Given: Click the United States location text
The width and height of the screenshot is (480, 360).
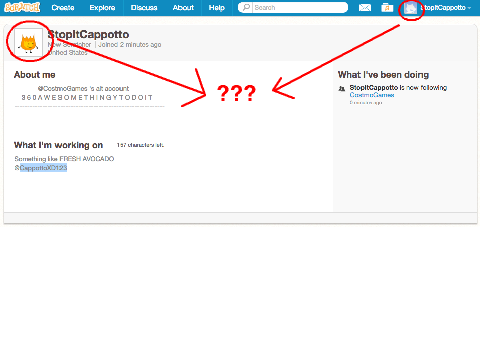Looking at the screenshot, I should [68, 53].
